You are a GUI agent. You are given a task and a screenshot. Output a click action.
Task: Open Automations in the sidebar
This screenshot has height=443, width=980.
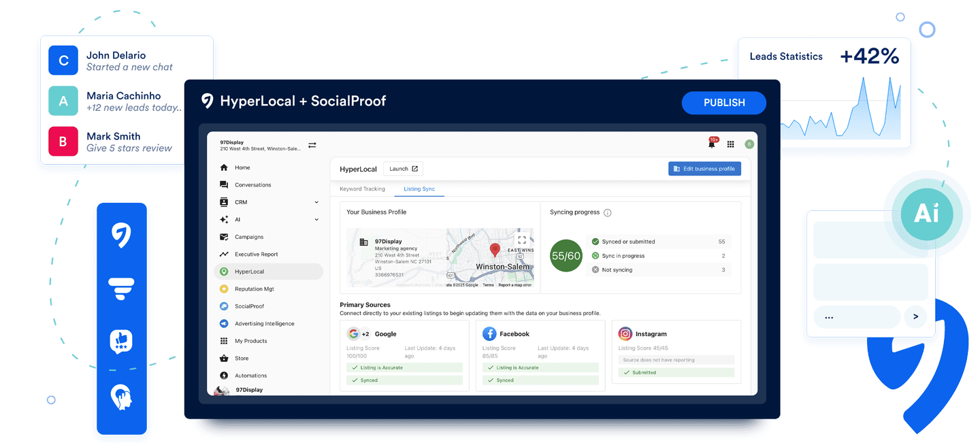coord(250,376)
